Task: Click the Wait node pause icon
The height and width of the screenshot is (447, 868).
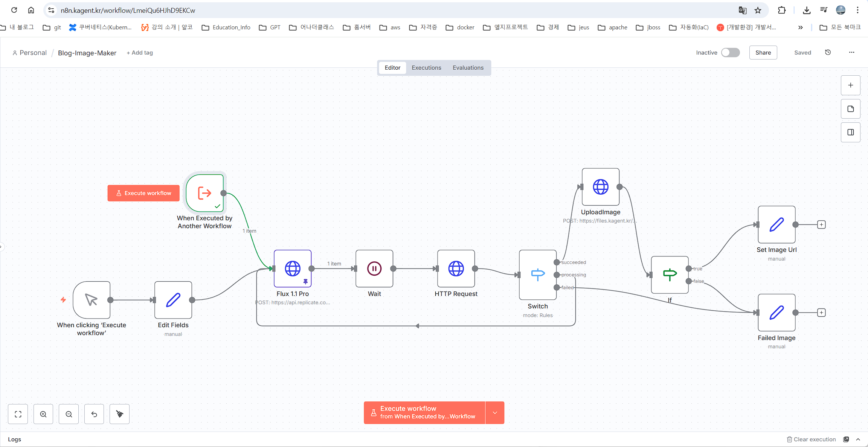Action: 374,269
